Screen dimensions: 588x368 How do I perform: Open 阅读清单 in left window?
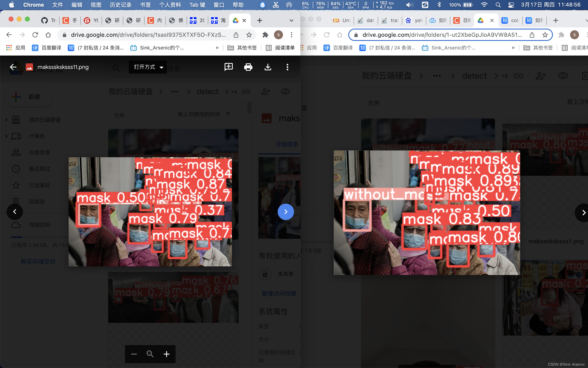[280, 48]
